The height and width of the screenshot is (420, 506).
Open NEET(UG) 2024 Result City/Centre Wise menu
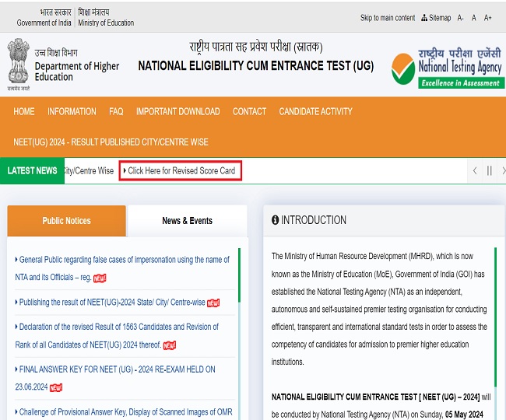tap(111, 142)
